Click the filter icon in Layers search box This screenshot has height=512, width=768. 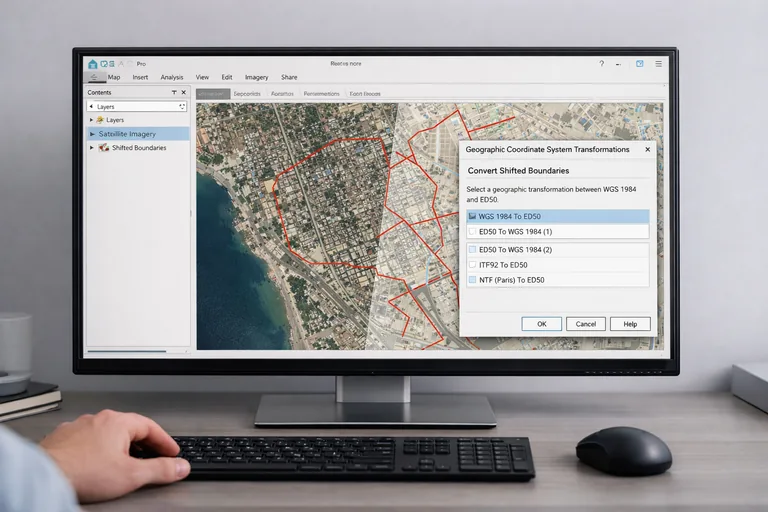point(182,106)
